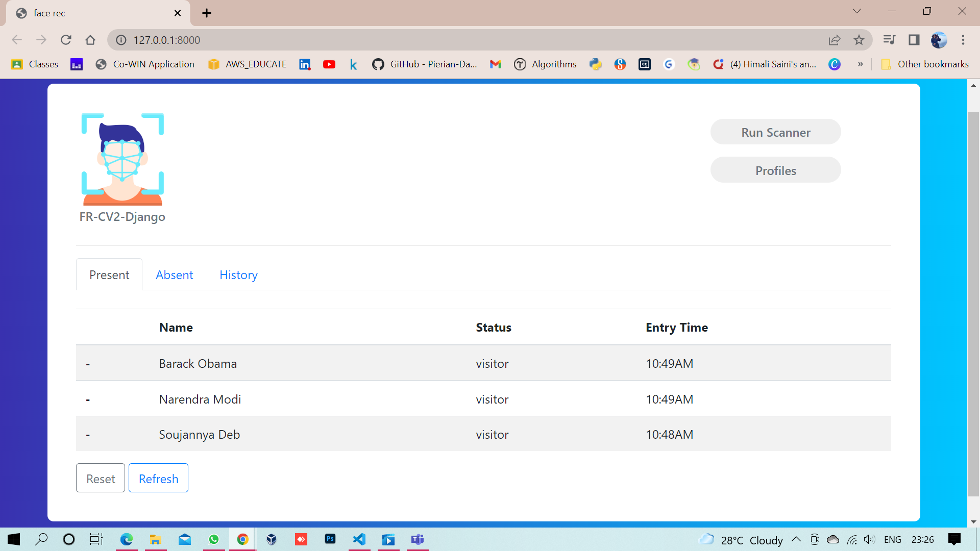Expand hidden bookmarks with the chevron
The image size is (980, 551).
click(x=861, y=64)
